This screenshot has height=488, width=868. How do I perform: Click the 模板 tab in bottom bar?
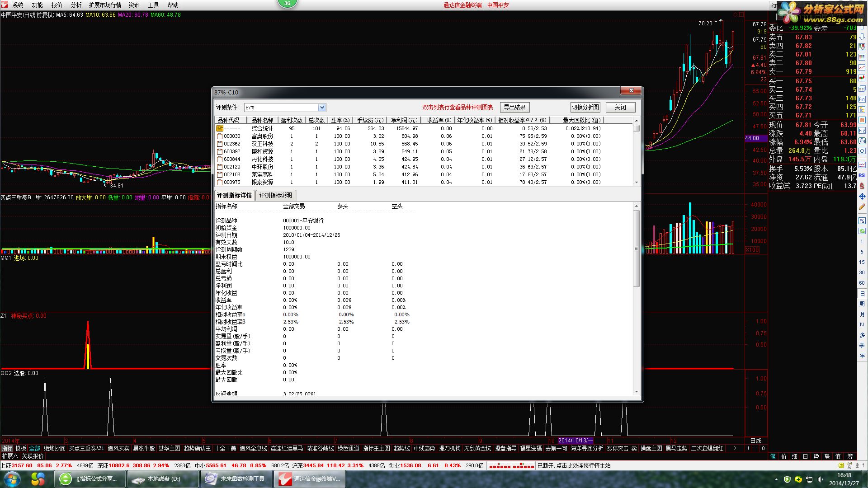tap(21, 448)
